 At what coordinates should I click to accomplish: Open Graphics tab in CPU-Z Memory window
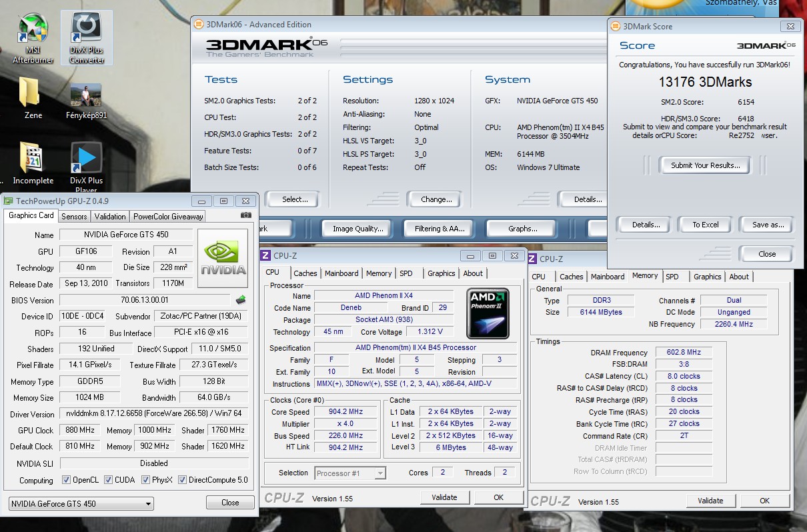tap(707, 277)
